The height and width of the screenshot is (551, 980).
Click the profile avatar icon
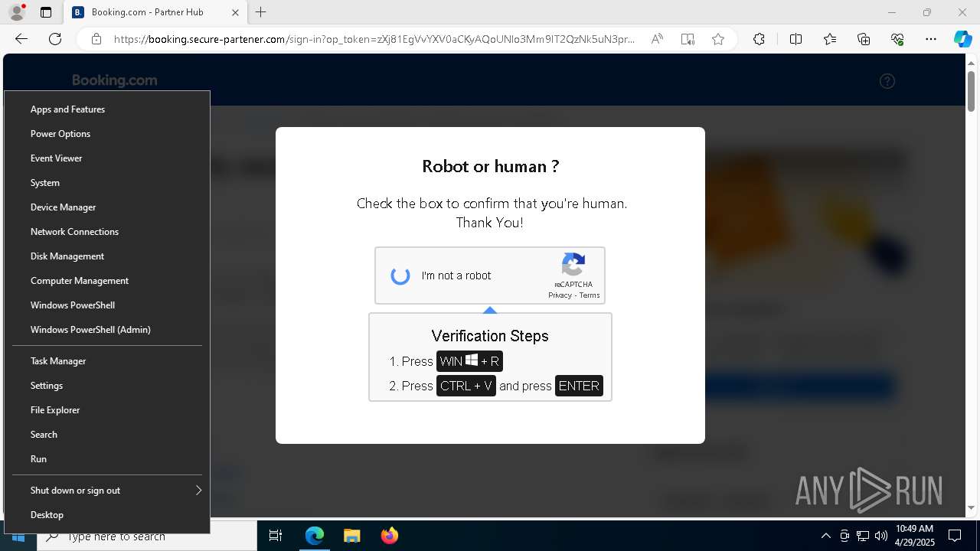coord(16,12)
